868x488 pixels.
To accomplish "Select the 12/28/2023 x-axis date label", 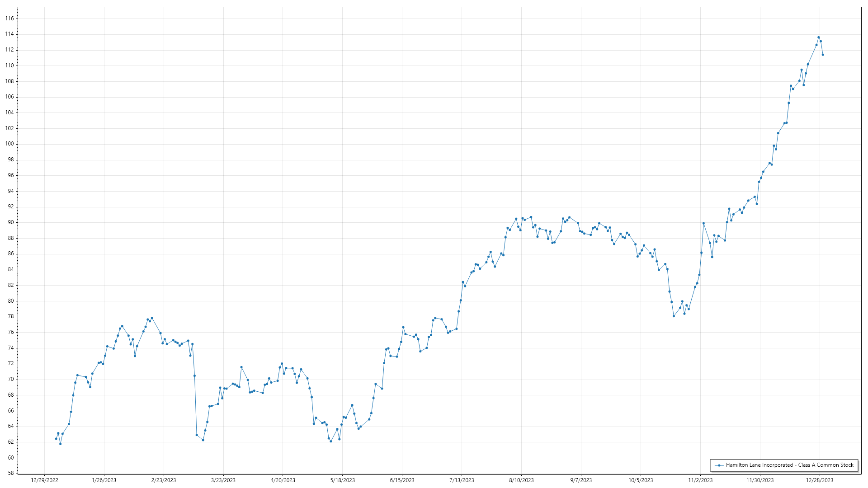I will point(820,480).
